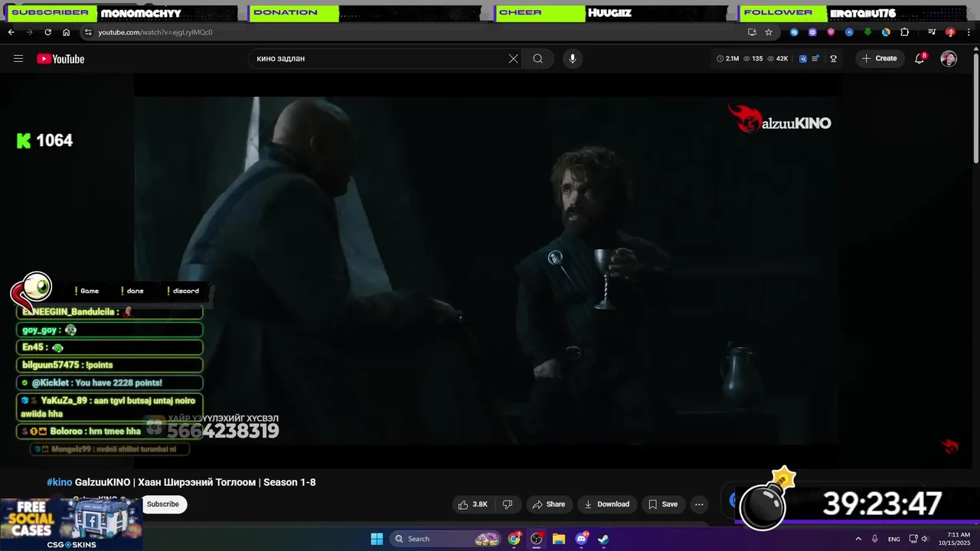This screenshot has height=551, width=980.
Task: Open File Explorer from the taskbar
Action: pos(559,539)
